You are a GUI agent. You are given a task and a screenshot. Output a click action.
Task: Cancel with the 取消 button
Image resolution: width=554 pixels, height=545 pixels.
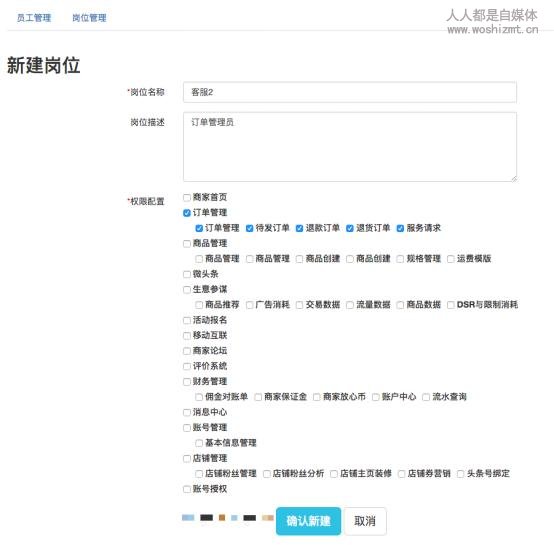pyautogui.click(x=365, y=521)
